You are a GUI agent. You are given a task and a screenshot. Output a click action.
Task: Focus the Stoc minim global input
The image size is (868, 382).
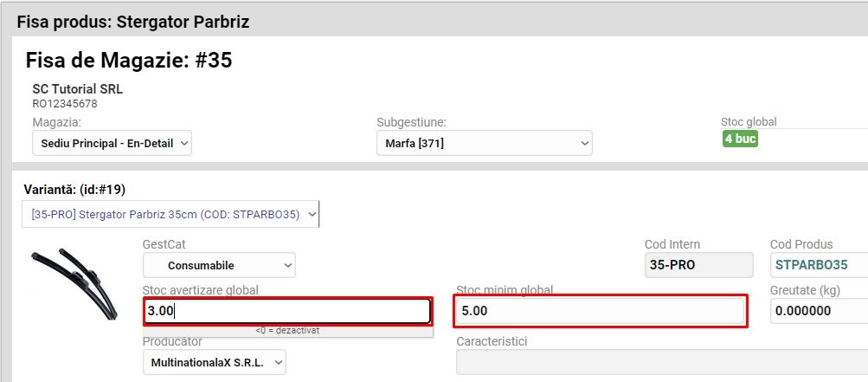pyautogui.click(x=601, y=311)
